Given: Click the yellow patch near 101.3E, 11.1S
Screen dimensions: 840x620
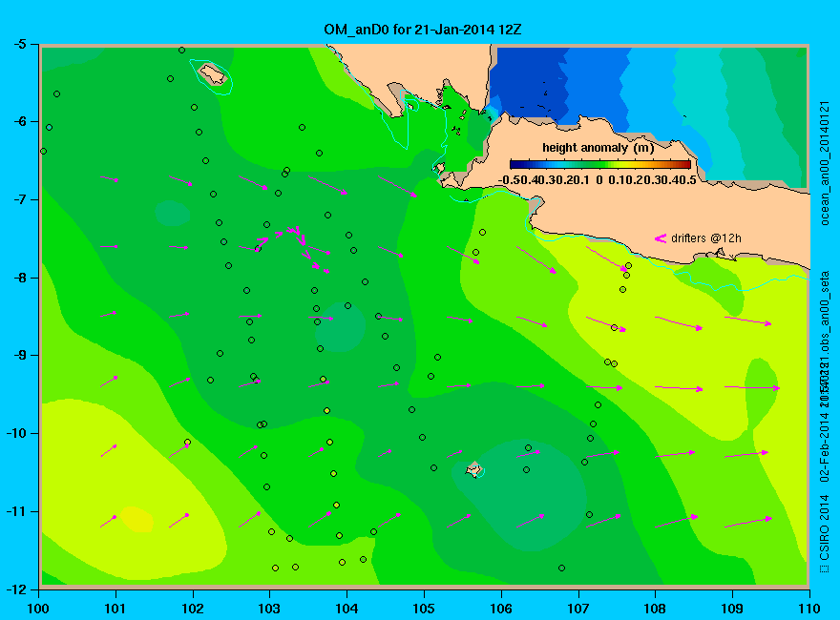Looking at the screenshot, I should coord(136,519).
